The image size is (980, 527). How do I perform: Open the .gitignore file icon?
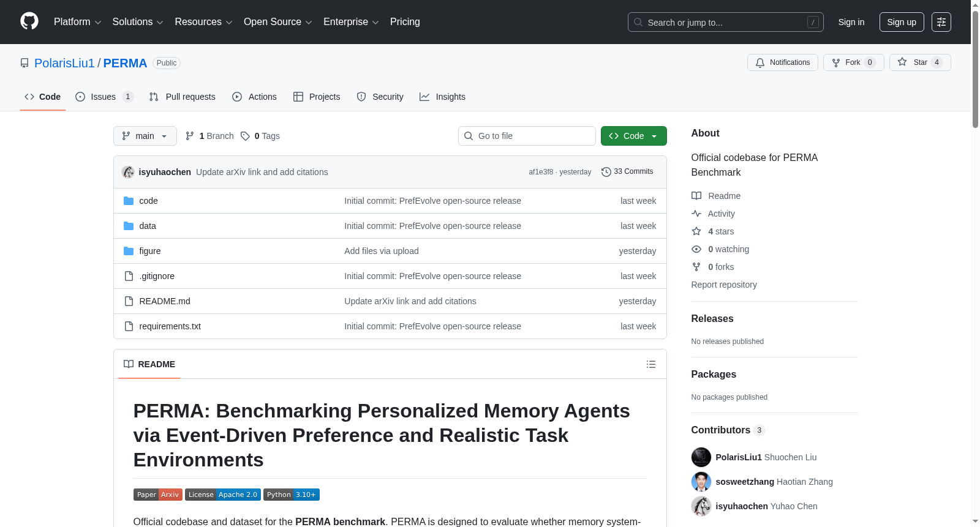[x=129, y=276]
